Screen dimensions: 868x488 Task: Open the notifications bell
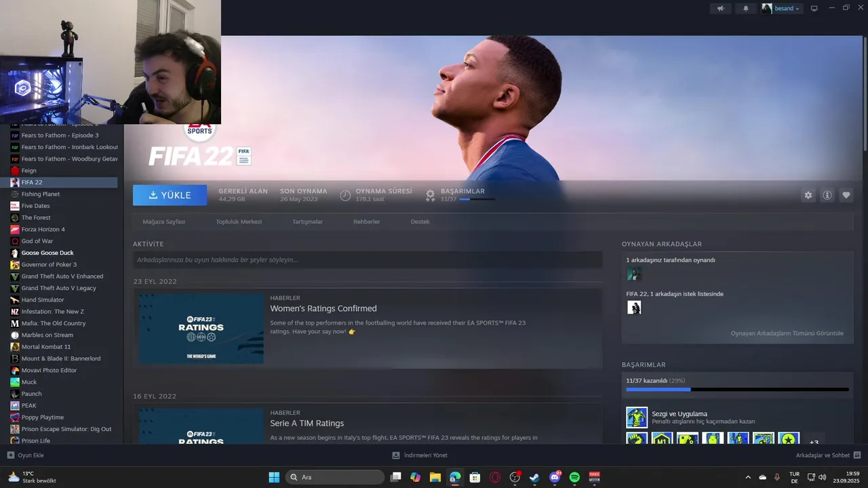[x=746, y=8]
